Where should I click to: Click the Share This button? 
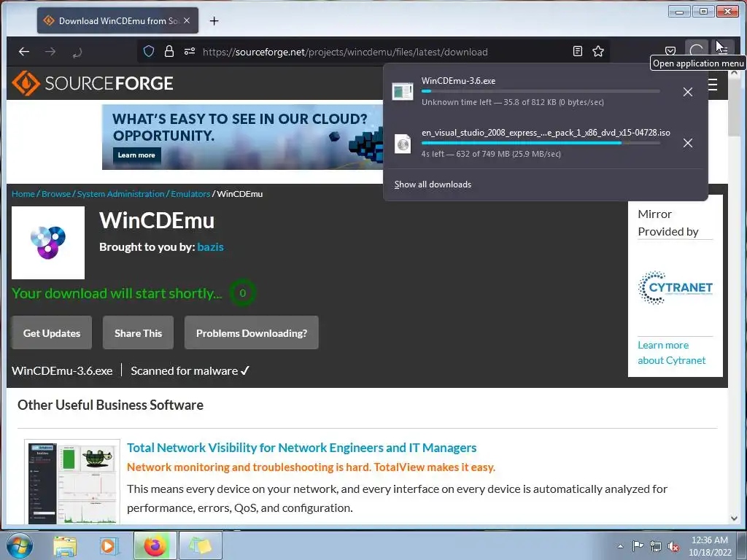pos(138,332)
